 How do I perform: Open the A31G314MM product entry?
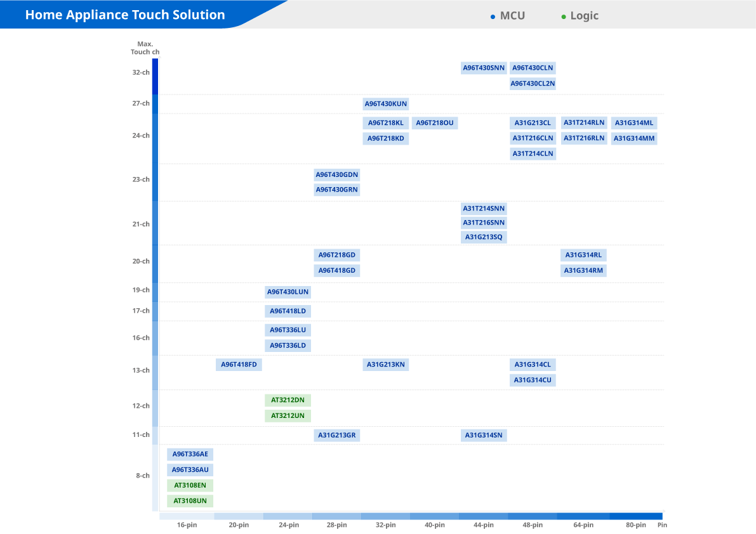coord(634,138)
